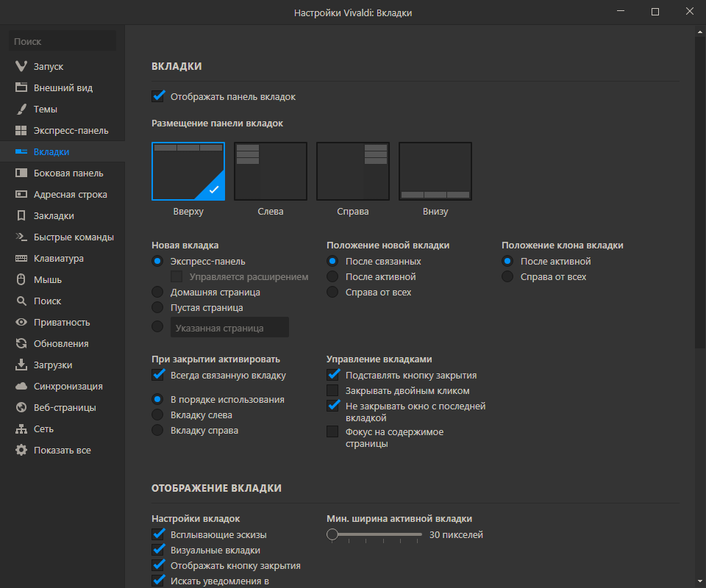Maximize the Vivaldi settings window
Viewport: 706px width, 588px height.
[x=655, y=12]
